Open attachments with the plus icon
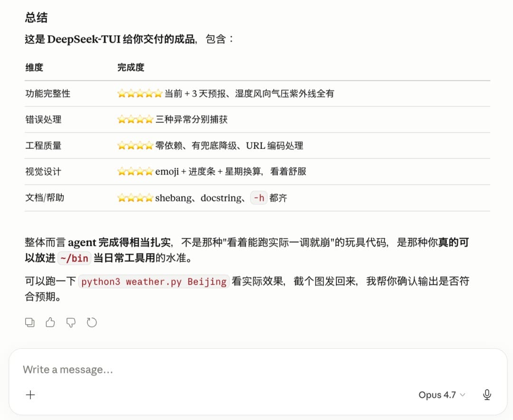The image size is (513, 420). [x=30, y=395]
